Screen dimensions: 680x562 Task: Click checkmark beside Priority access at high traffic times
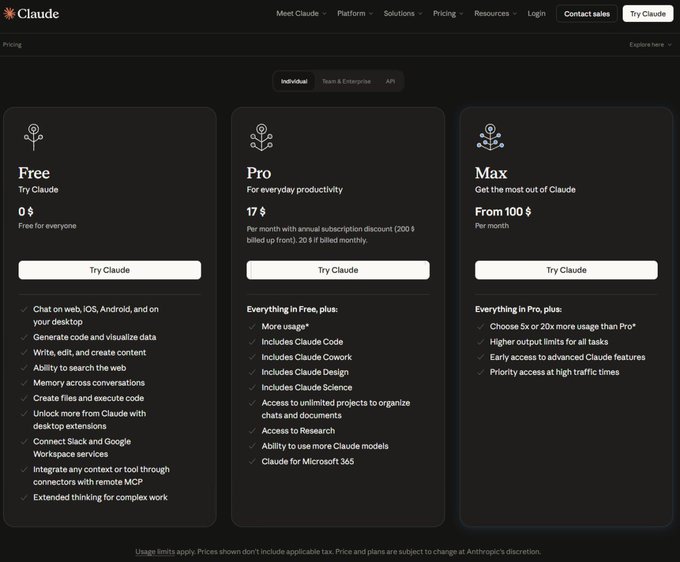[481, 372]
